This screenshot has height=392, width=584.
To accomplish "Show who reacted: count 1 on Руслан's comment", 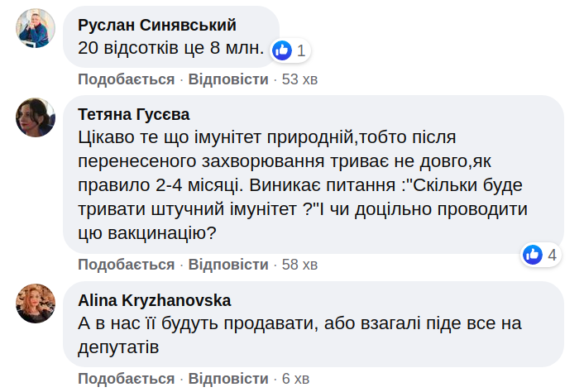I will point(301,50).
